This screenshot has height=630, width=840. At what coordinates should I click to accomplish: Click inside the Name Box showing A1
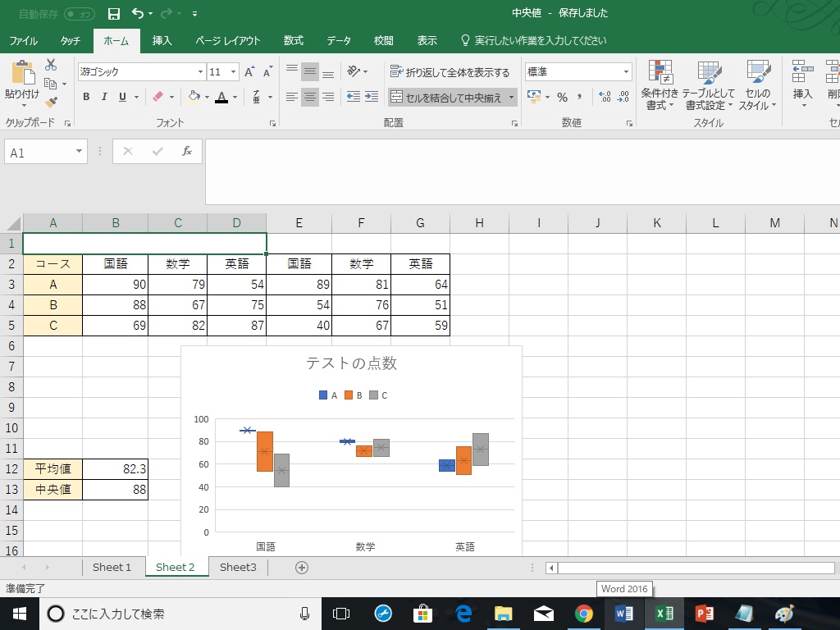click(x=39, y=151)
